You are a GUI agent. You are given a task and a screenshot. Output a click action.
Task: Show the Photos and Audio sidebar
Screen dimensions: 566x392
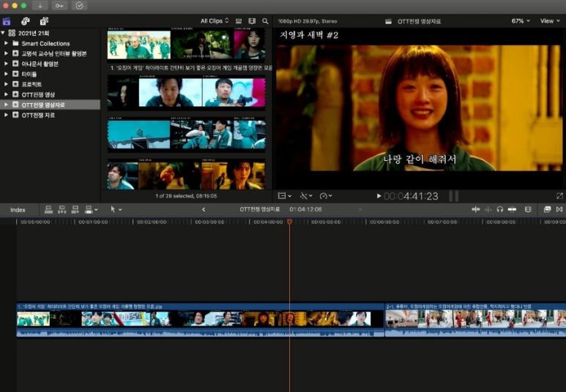click(x=26, y=21)
